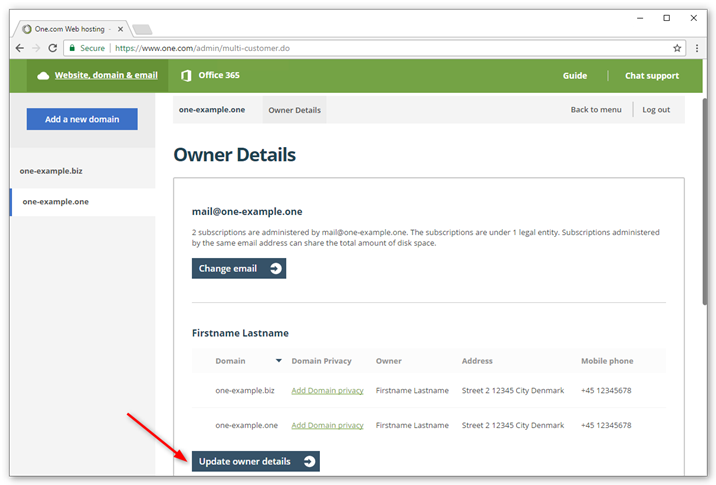Click the address in the one-example.biz row

[513, 390]
